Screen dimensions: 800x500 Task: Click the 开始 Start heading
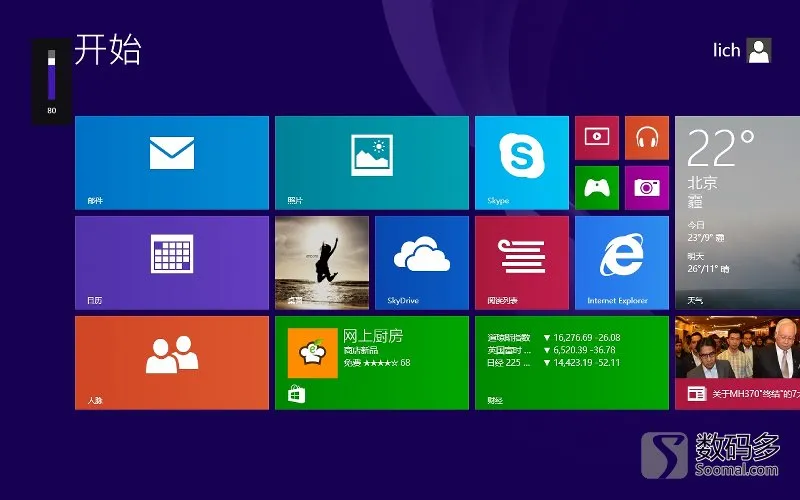pos(108,49)
